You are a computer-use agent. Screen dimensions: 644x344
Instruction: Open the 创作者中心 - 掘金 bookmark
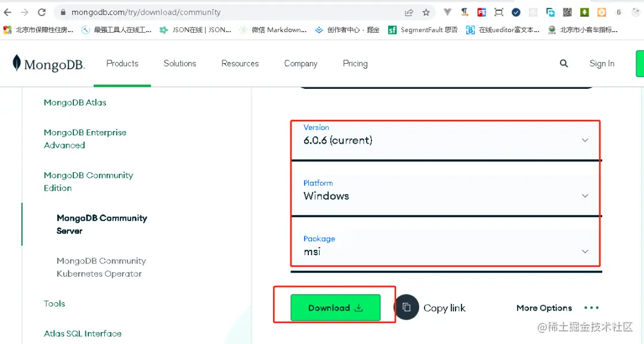(x=347, y=30)
